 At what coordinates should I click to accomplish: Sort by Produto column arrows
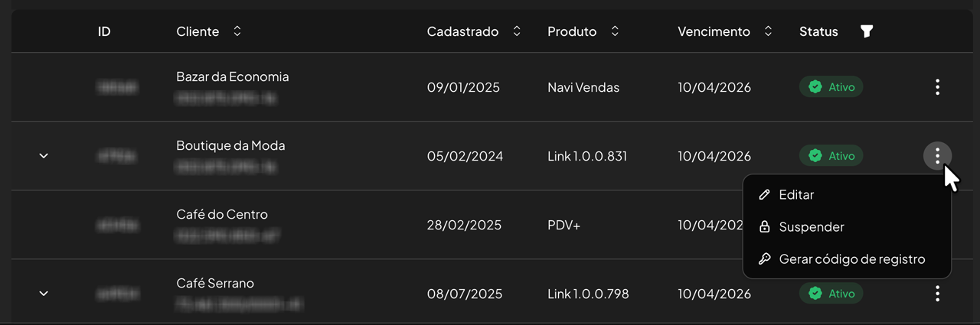pyautogui.click(x=615, y=31)
